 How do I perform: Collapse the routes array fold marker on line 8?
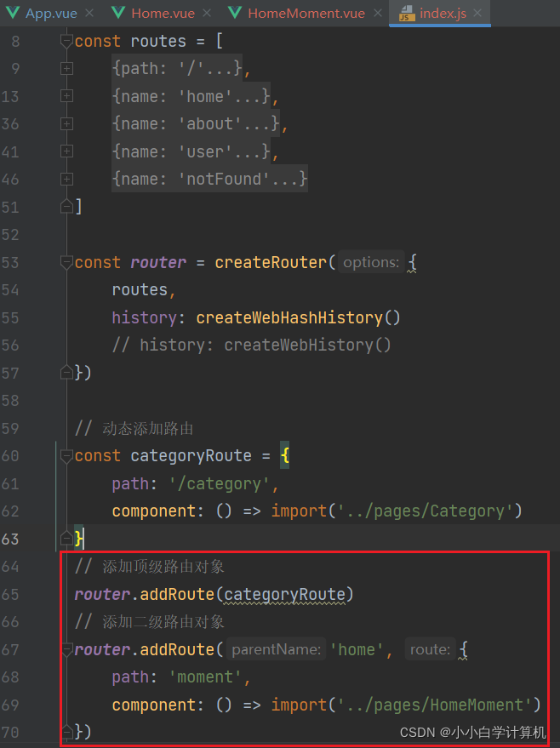(x=66, y=42)
